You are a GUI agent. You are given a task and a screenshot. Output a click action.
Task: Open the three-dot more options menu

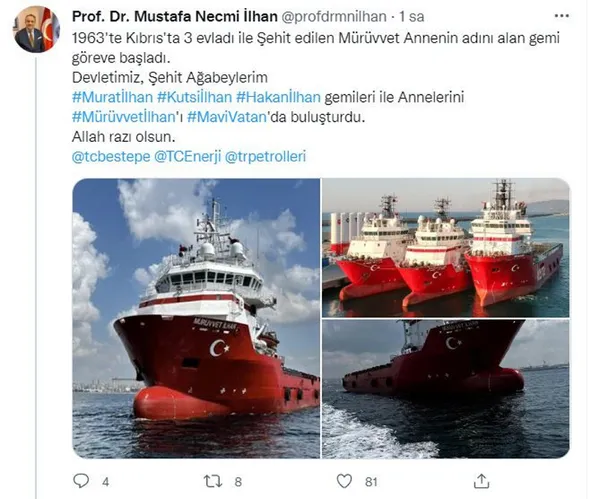click(x=561, y=16)
